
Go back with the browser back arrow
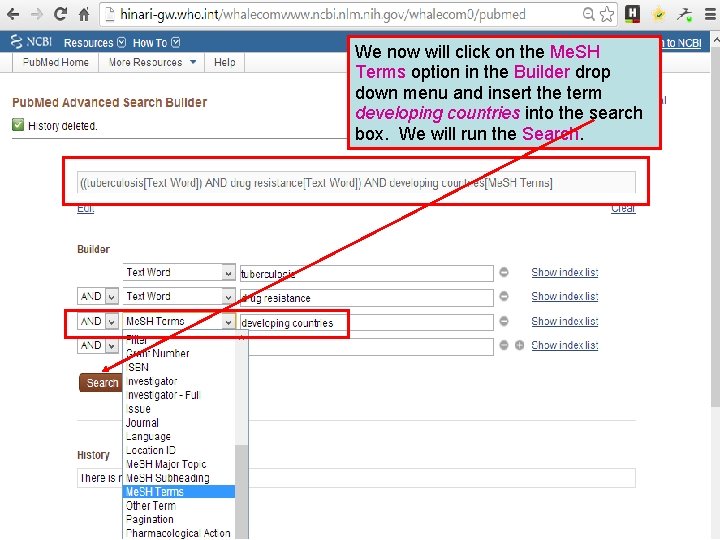(13, 14)
